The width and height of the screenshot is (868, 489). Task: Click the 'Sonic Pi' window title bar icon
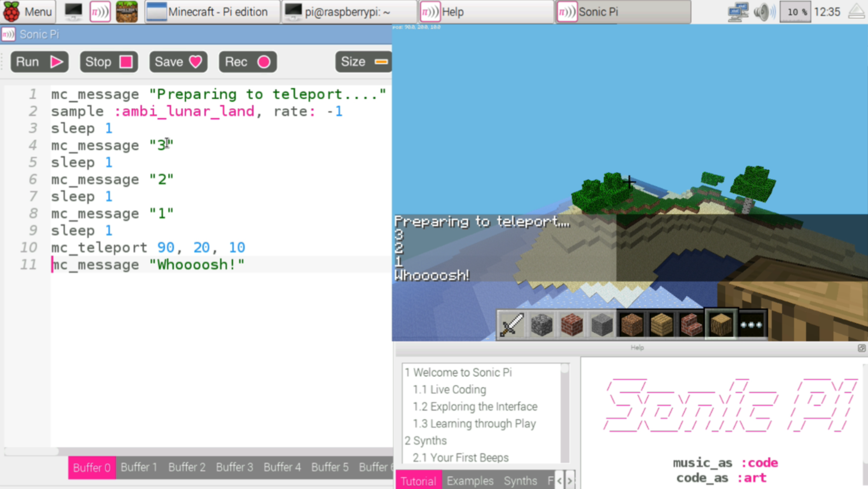[x=8, y=34]
